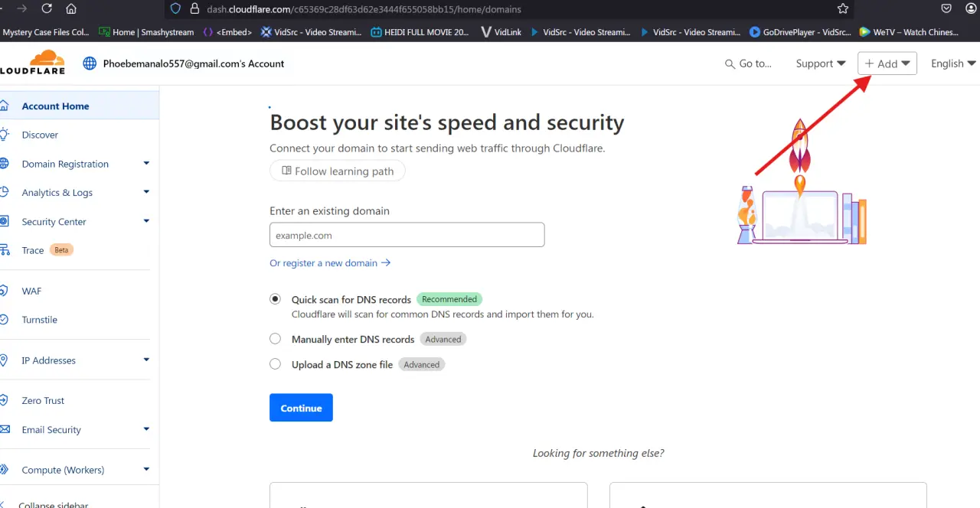Click the Compute (Workers) icon

(x=4, y=470)
